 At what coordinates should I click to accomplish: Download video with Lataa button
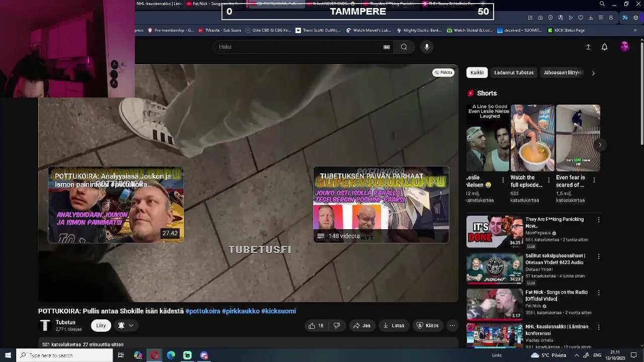(x=394, y=325)
